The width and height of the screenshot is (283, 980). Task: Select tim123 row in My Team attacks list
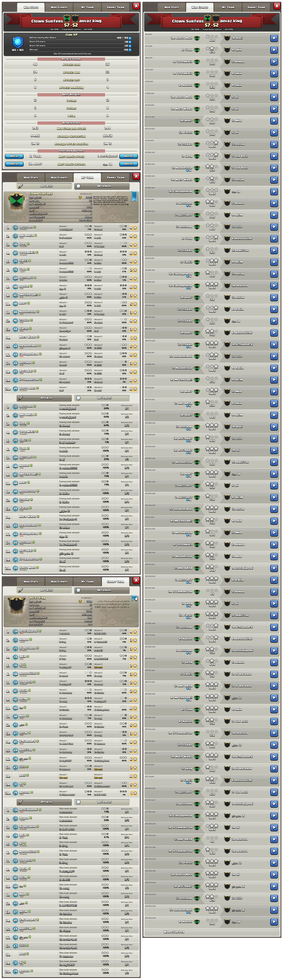(x=71, y=262)
